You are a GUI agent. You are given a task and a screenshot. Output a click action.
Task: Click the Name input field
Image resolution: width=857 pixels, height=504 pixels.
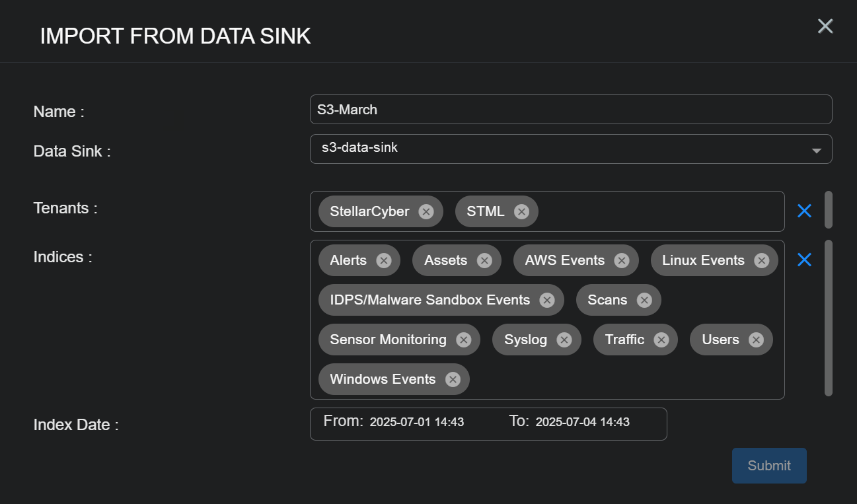(570, 110)
